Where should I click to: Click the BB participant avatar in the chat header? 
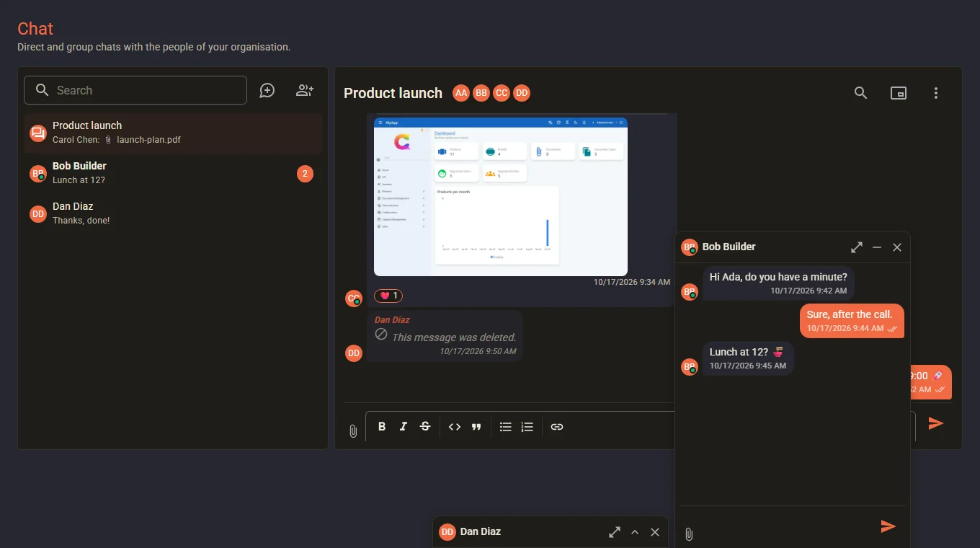pyautogui.click(x=481, y=93)
